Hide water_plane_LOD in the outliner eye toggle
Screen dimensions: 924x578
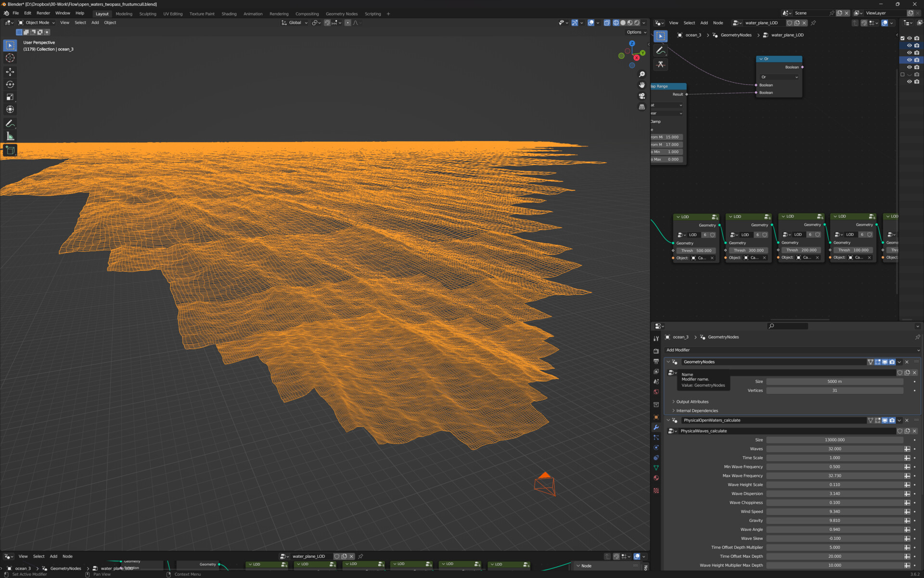tap(909, 60)
